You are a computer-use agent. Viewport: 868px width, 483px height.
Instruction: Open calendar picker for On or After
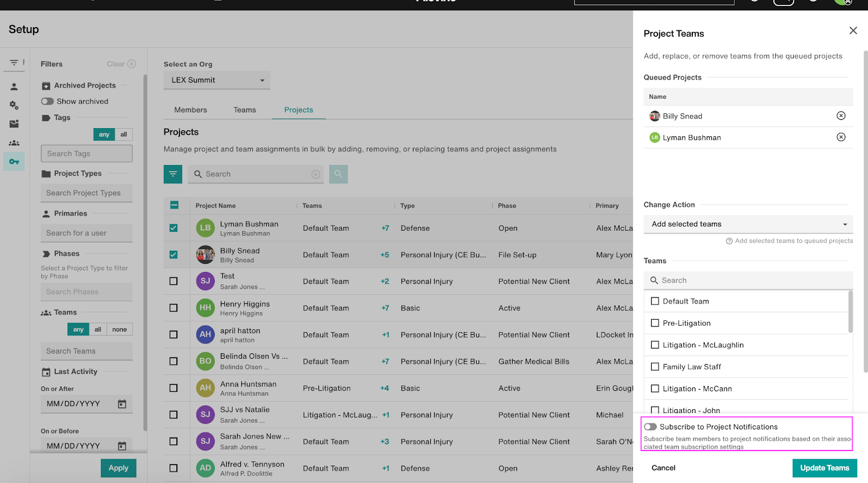click(122, 404)
